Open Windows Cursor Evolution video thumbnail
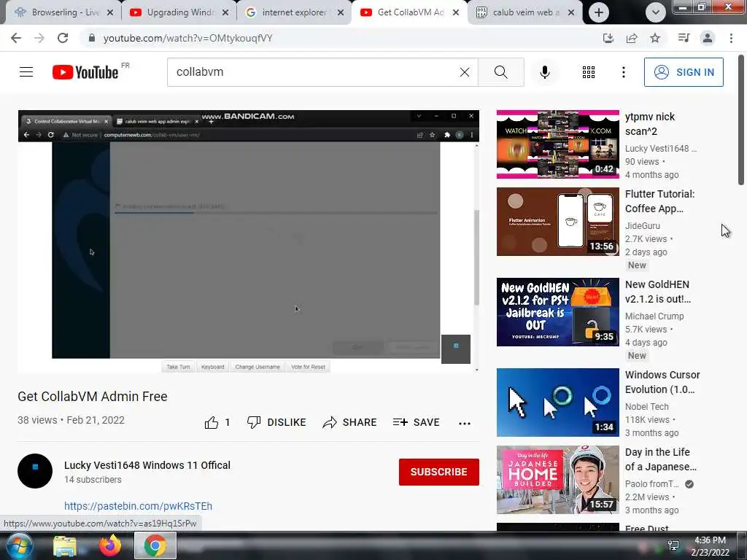 [558, 402]
